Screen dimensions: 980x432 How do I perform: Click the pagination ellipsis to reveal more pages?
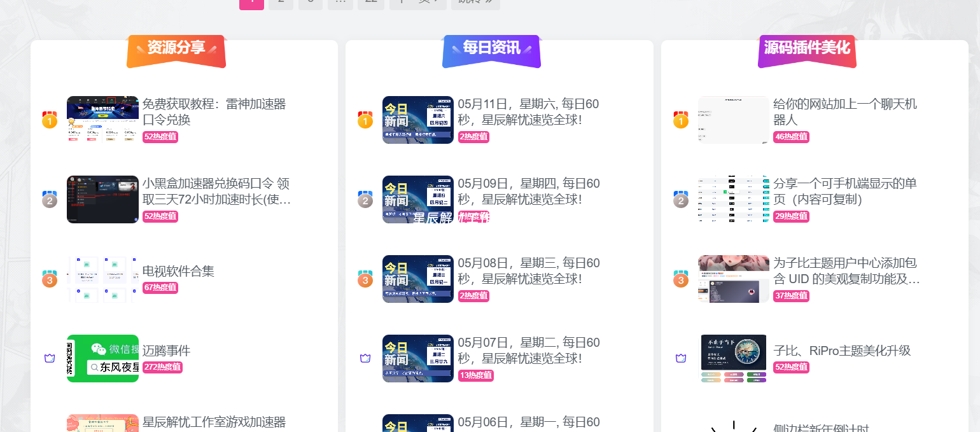[x=340, y=2]
